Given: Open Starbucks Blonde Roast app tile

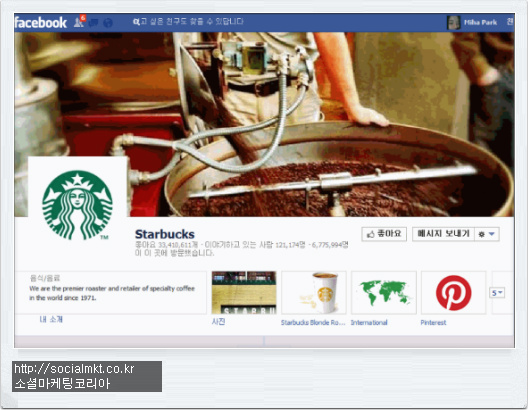Looking at the screenshot, I should pyautogui.click(x=314, y=293).
